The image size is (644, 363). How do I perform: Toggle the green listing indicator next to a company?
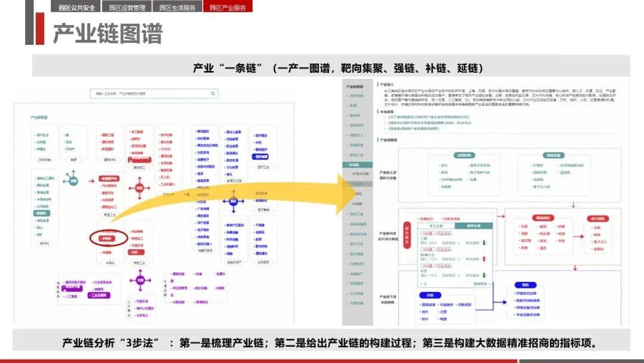(x=484, y=242)
